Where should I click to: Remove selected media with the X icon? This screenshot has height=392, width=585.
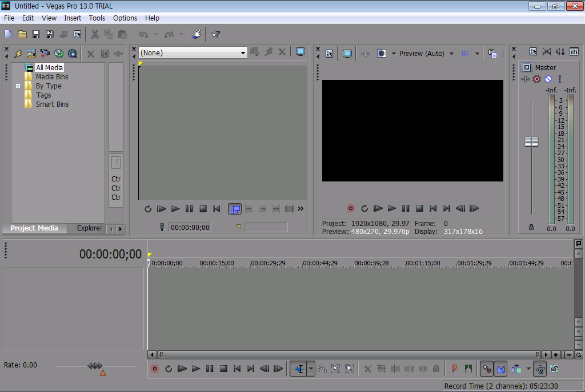click(x=91, y=54)
